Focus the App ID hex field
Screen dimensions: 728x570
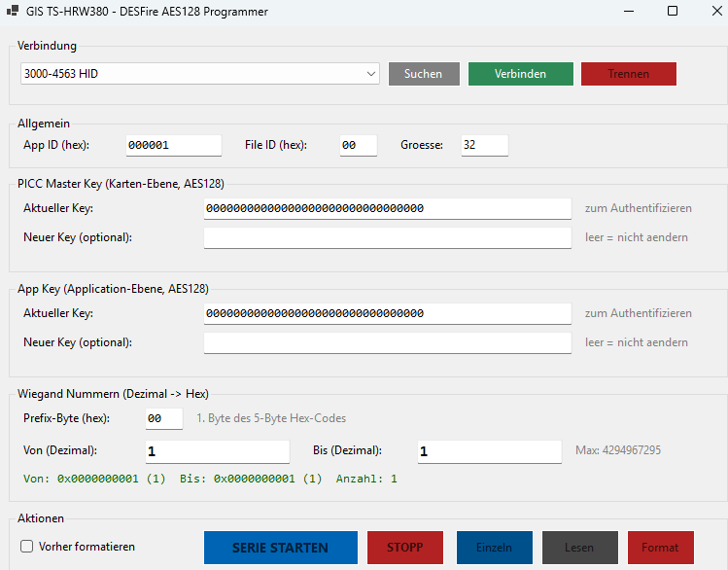[173, 145]
